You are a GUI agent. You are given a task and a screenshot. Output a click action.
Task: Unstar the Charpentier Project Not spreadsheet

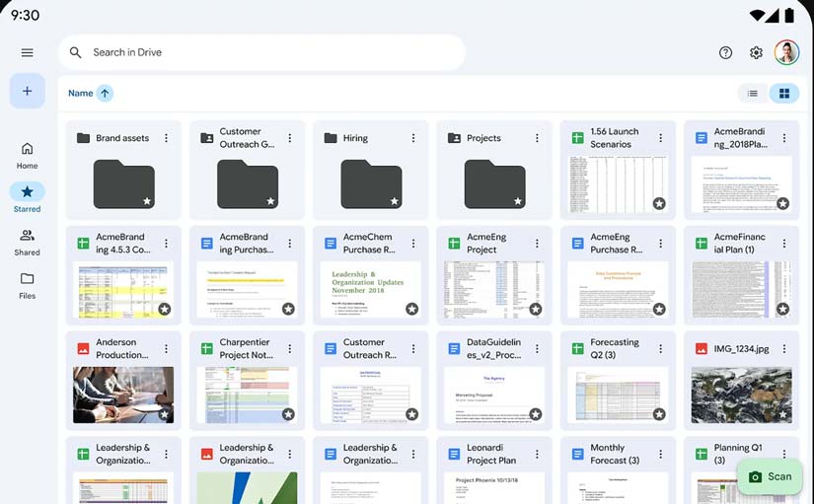pyautogui.click(x=289, y=414)
